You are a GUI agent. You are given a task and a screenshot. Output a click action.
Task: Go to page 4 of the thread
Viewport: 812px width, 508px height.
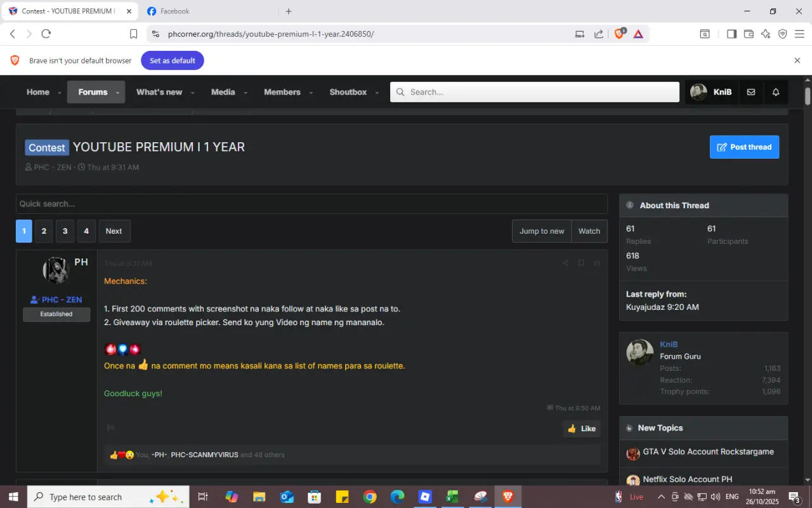point(86,231)
